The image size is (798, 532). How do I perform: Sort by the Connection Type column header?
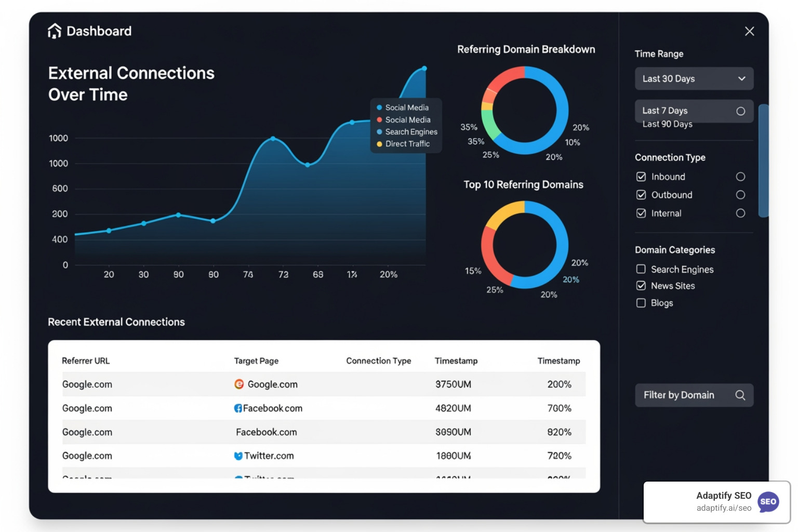click(379, 361)
